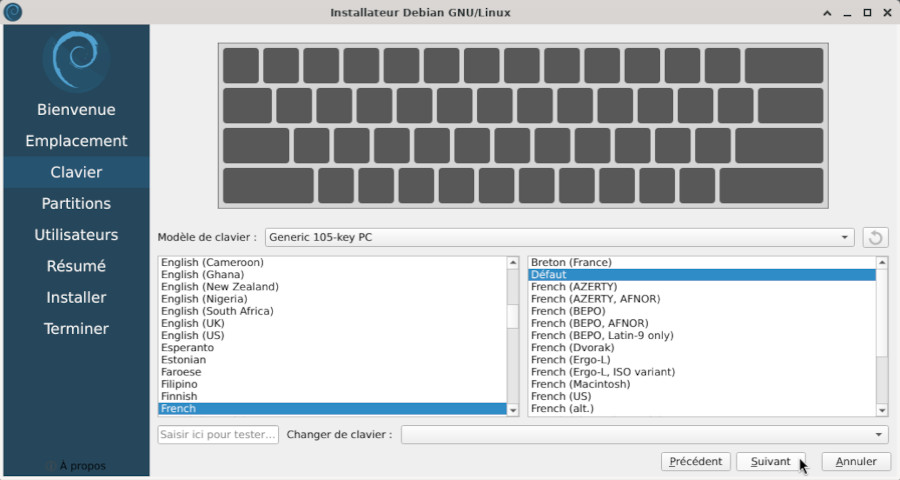Click the keyboard test input field
The image size is (900, 480).
pyautogui.click(x=218, y=435)
